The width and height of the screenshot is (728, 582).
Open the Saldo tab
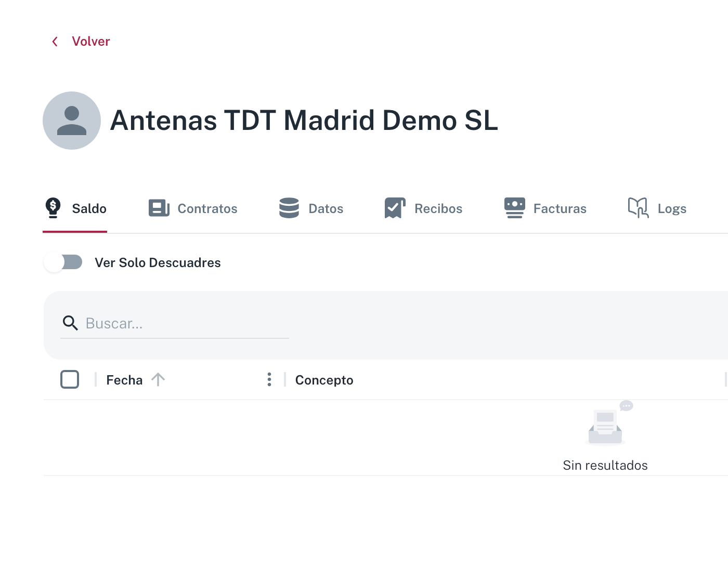coord(75,208)
